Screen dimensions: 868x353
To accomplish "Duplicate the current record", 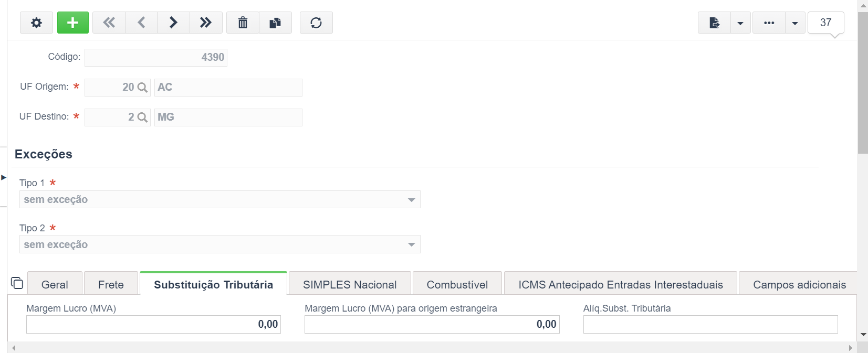I will click(x=275, y=23).
